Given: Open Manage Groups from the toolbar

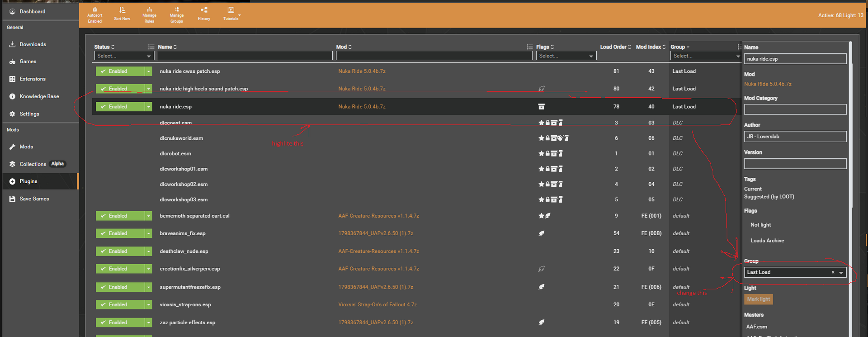Looking at the screenshot, I should coord(176,15).
